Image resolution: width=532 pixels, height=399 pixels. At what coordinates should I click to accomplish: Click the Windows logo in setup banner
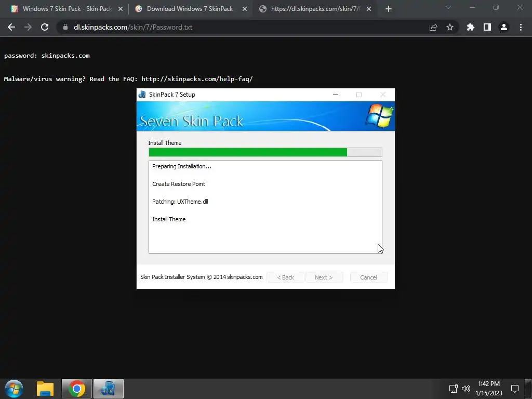click(380, 116)
